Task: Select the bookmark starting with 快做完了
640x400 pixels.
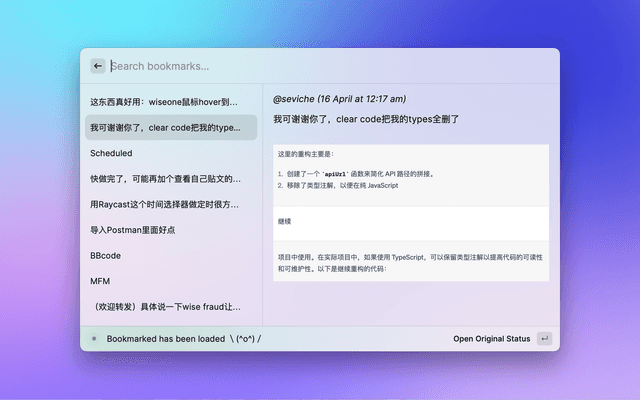Action: (166, 179)
